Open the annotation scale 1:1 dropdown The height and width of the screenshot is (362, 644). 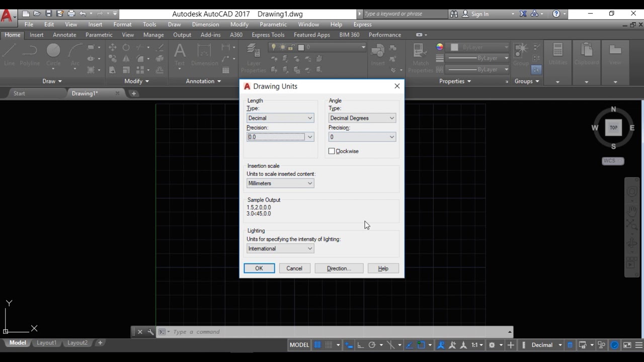point(477,345)
